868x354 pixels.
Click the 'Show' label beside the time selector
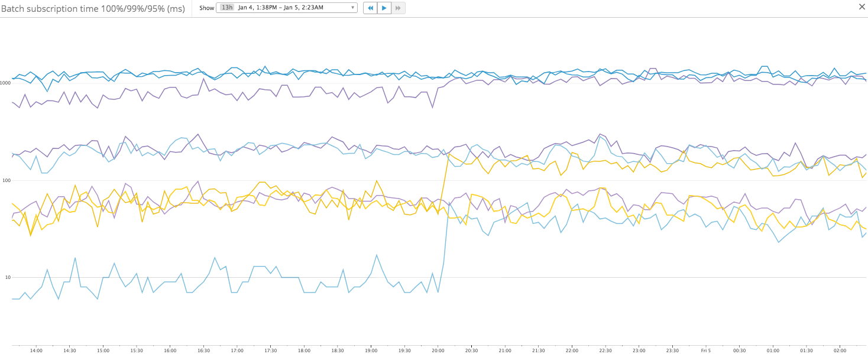[206, 8]
